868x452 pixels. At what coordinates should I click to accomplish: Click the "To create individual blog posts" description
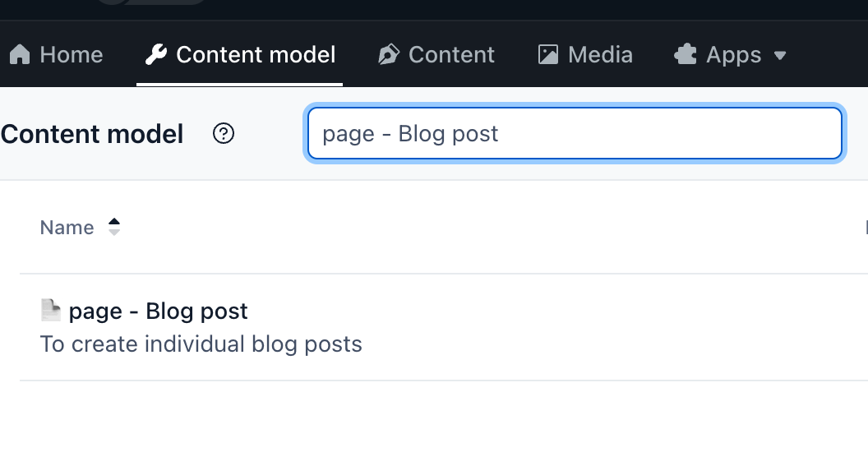click(201, 344)
